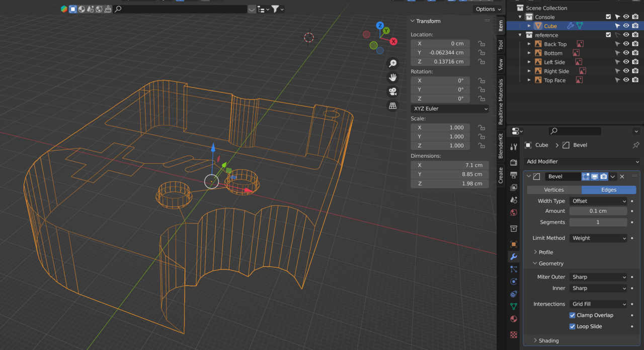
Task: Open the Object Data properties tab
Action: (x=514, y=306)
